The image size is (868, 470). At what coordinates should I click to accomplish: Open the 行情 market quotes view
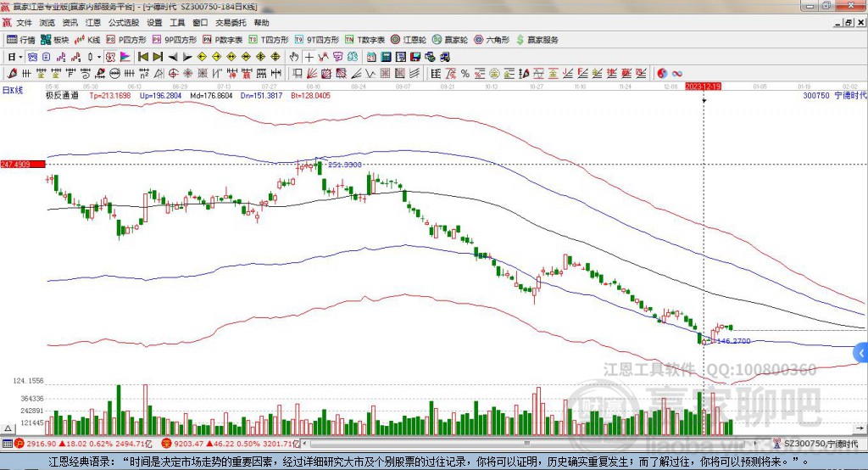tap(21, 40)
